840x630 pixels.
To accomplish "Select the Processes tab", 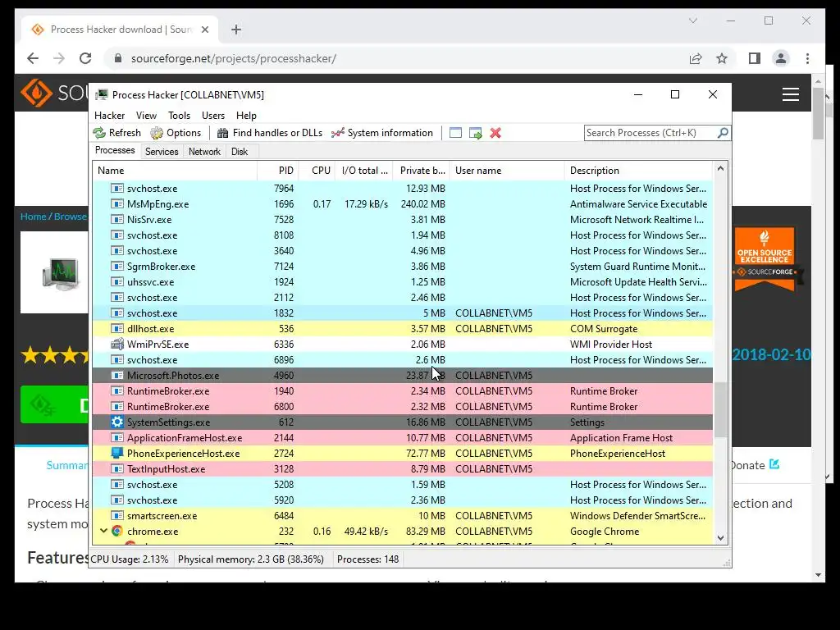I will (115, 151).
